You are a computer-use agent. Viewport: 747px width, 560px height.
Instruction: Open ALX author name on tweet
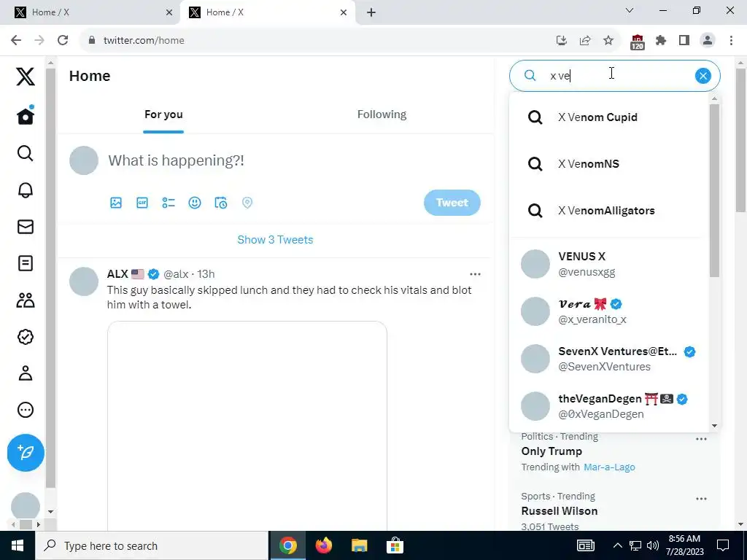[x=117, y=274]
